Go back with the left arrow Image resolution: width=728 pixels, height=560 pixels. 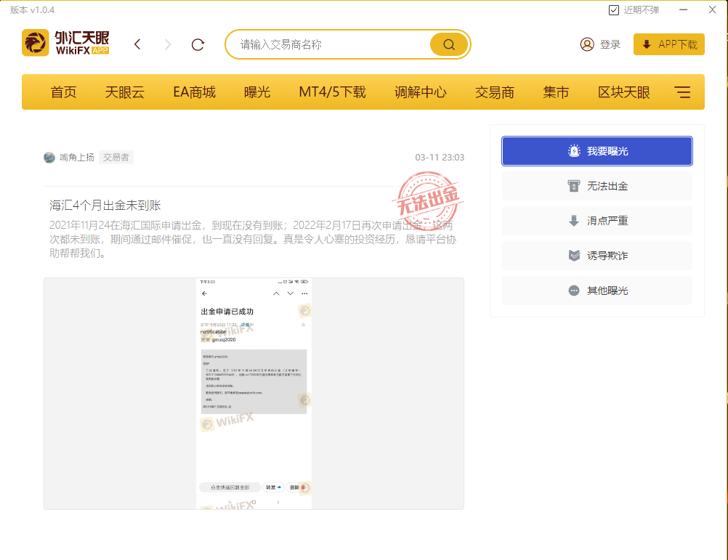(137, 44)
